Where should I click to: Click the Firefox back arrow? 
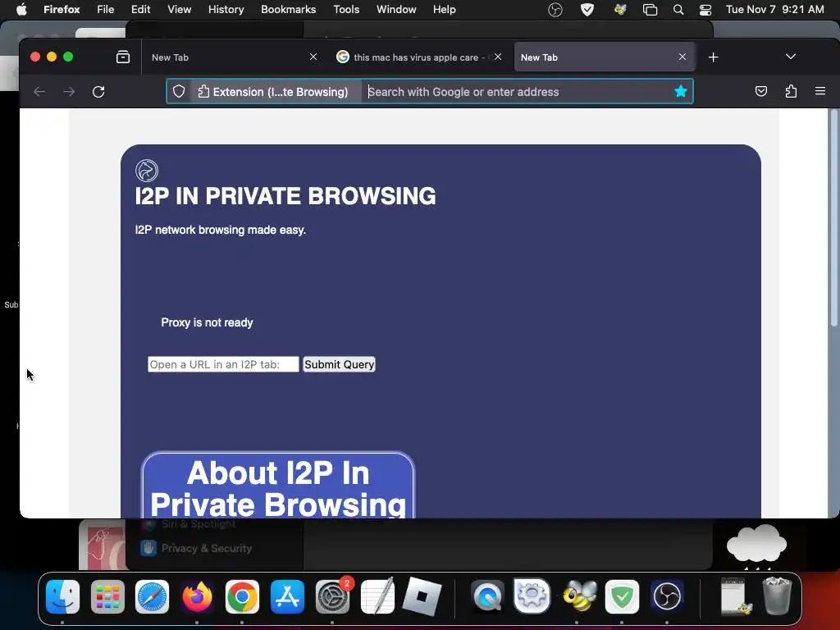pos(39,92)
